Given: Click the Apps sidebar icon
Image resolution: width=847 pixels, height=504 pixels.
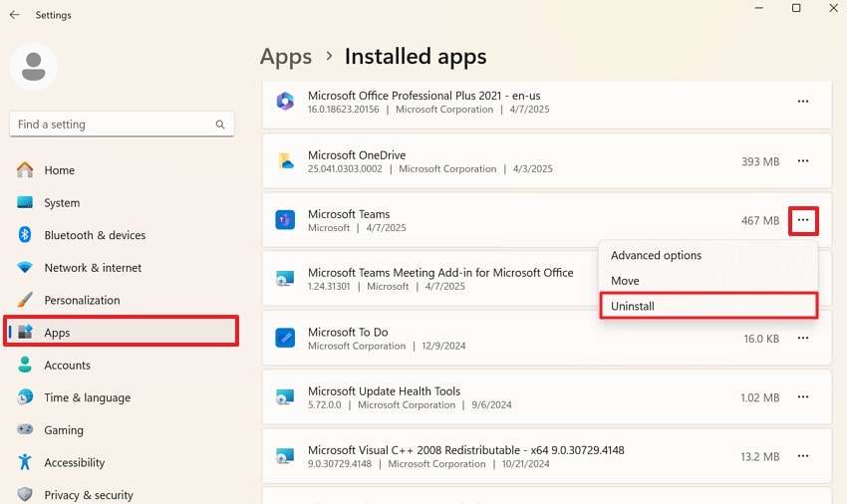Looking at the screenshot, I should [x=25, y=332].
